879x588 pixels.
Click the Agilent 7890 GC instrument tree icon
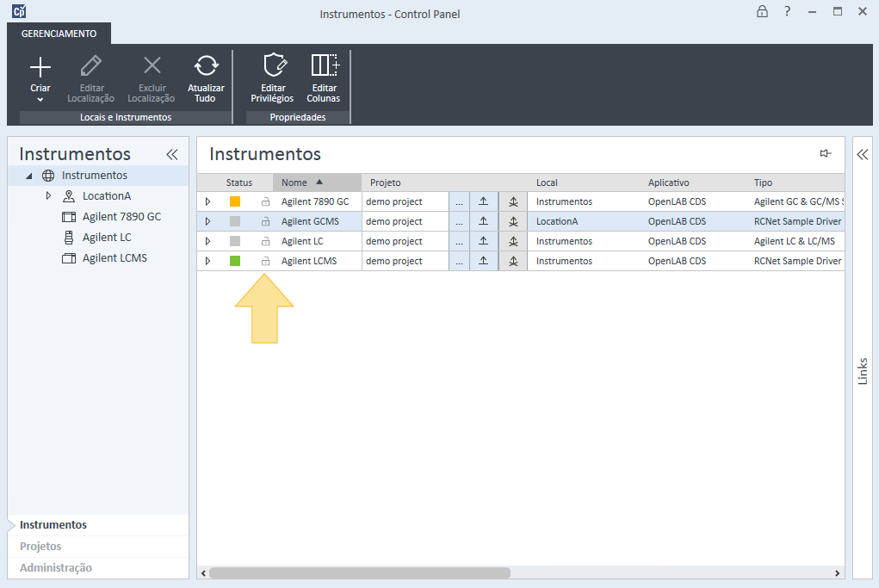click(69, 217)
